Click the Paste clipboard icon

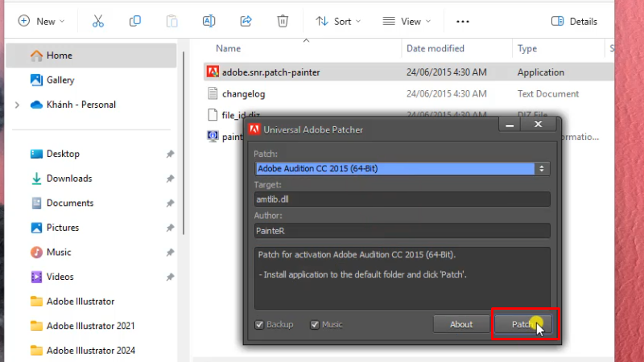coord(171,22)
